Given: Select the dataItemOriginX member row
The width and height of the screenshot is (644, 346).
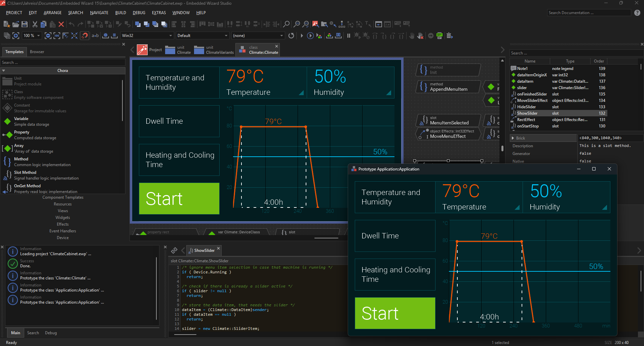Looking at the screenshot, I should [558, 75].
